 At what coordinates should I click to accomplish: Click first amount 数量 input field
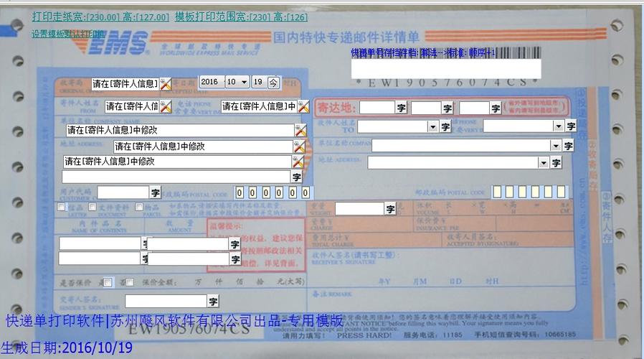188,244
